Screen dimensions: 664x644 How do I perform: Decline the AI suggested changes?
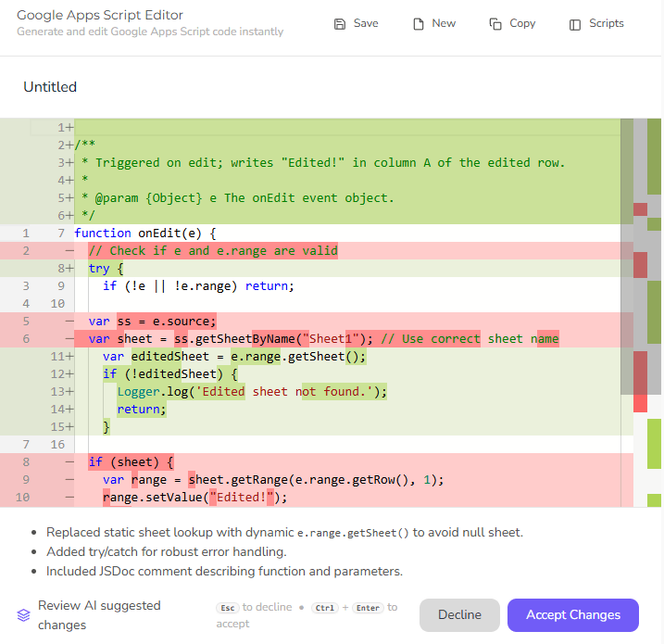coord(459,614)
